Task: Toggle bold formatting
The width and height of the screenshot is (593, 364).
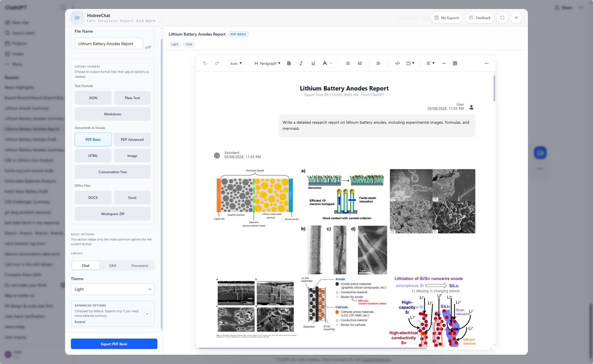Action: coord(289,63)
